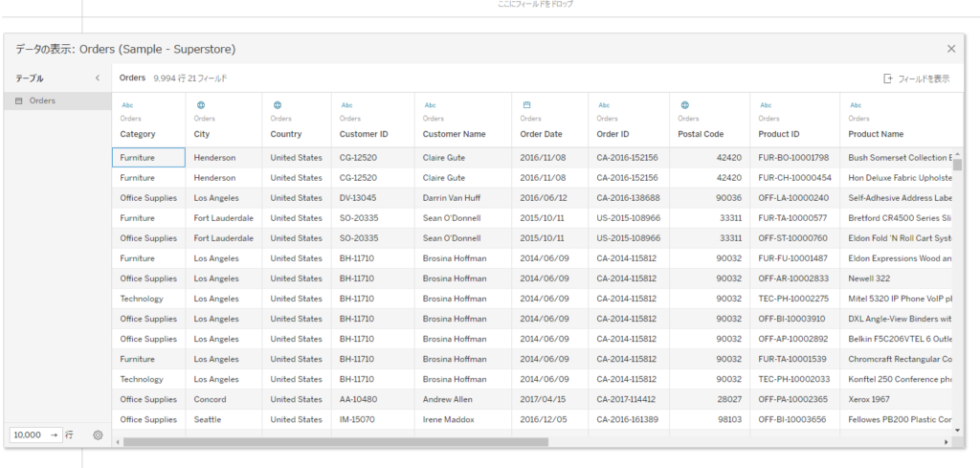This screenshot has height=468, width=980.
Task: Click the 98103 postal code cell
Action: 710,419
